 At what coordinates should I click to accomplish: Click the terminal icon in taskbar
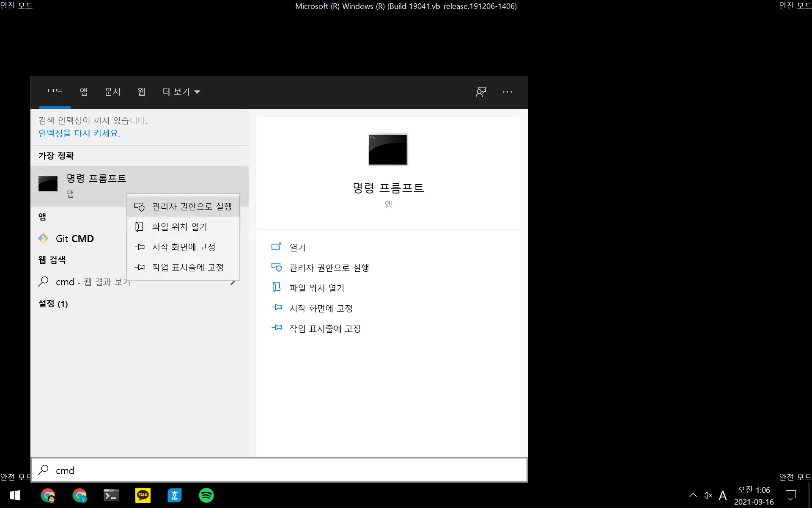click(111, 495)
